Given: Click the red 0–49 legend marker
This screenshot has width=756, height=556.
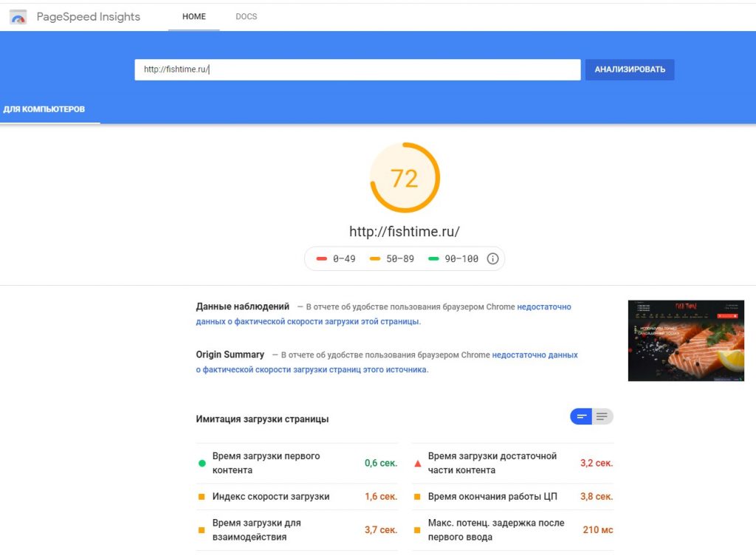Looking at the screenshot, I should [x=322, y=259].
